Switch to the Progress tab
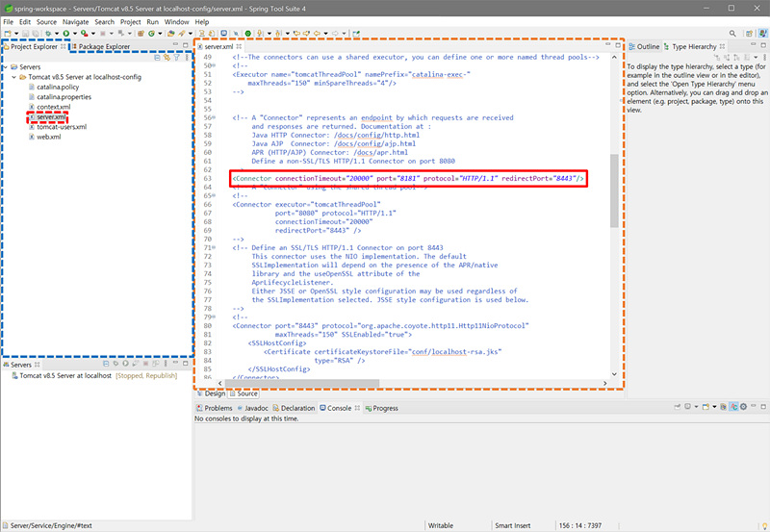Viewport: 770px width, 532px height. pyautogui.click(x=381, y=408)
